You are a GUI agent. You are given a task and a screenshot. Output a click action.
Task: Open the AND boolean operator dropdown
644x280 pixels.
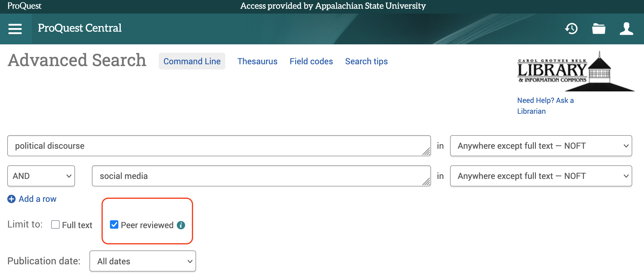41,176
